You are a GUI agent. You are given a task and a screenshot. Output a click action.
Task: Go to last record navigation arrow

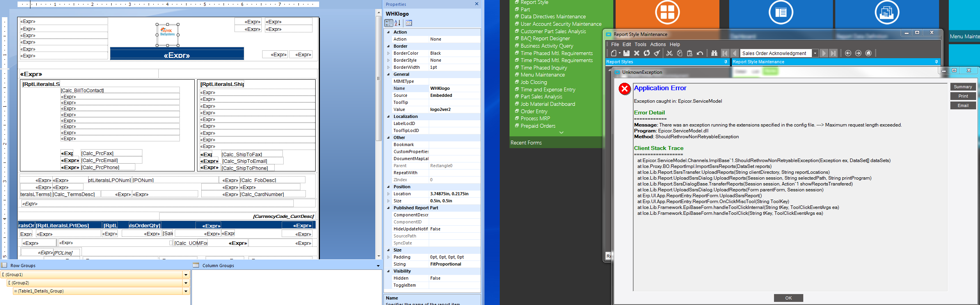tap(833, 53)
